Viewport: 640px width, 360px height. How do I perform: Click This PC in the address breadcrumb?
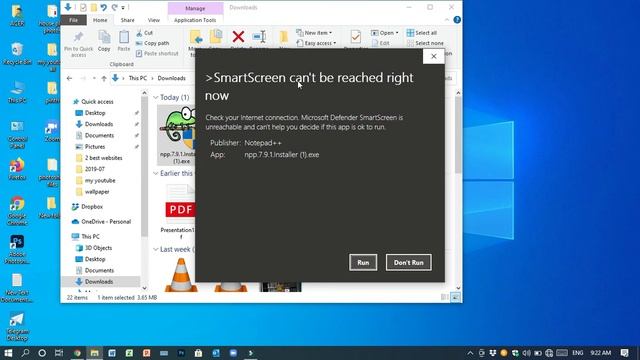point(138,78)
